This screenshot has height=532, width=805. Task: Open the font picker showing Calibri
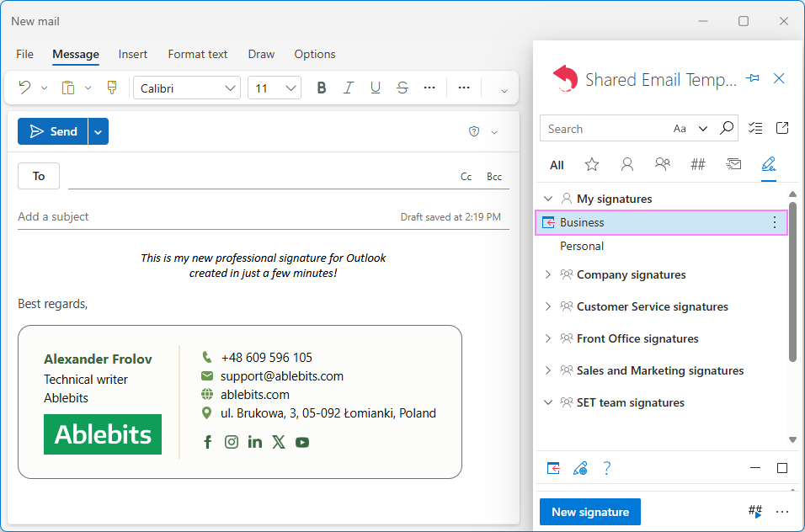(x=186, y=88)
